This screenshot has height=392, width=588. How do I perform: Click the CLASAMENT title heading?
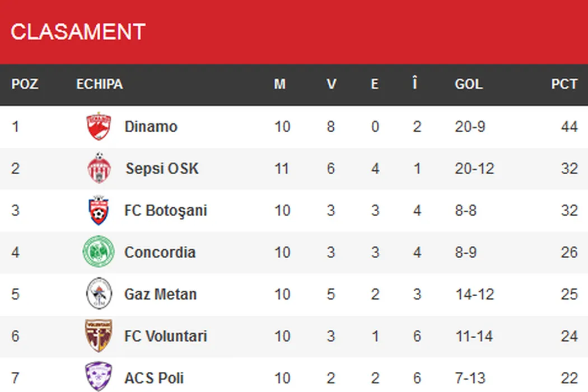78,31
